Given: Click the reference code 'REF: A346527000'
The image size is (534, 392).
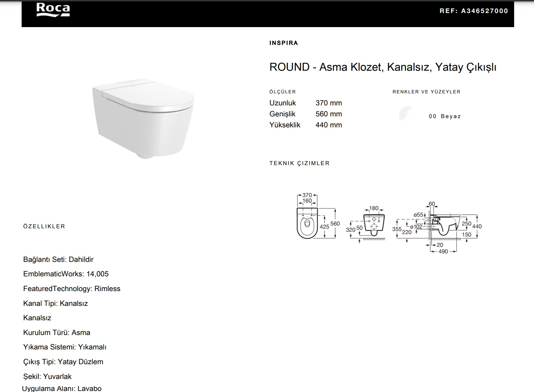Looking at the screenshot, I should click(x=474, y=11).
